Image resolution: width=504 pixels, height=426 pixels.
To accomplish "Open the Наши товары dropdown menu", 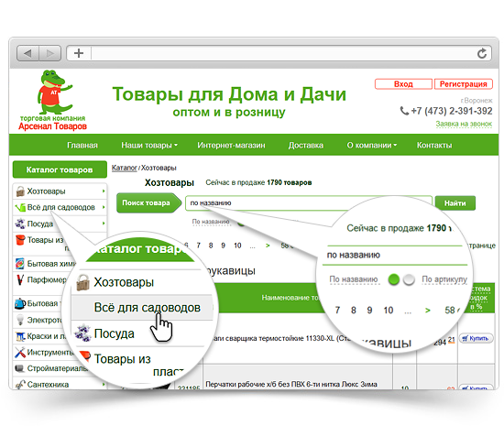I will 149,146.
